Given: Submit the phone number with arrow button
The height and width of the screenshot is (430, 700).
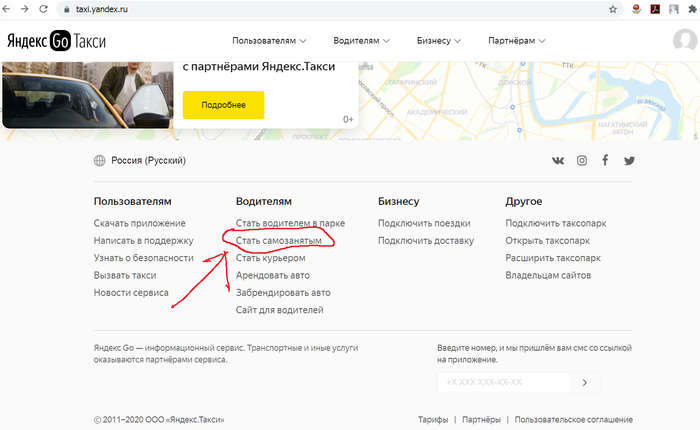Looking at the screenshot, I should (x=585, y=382).
